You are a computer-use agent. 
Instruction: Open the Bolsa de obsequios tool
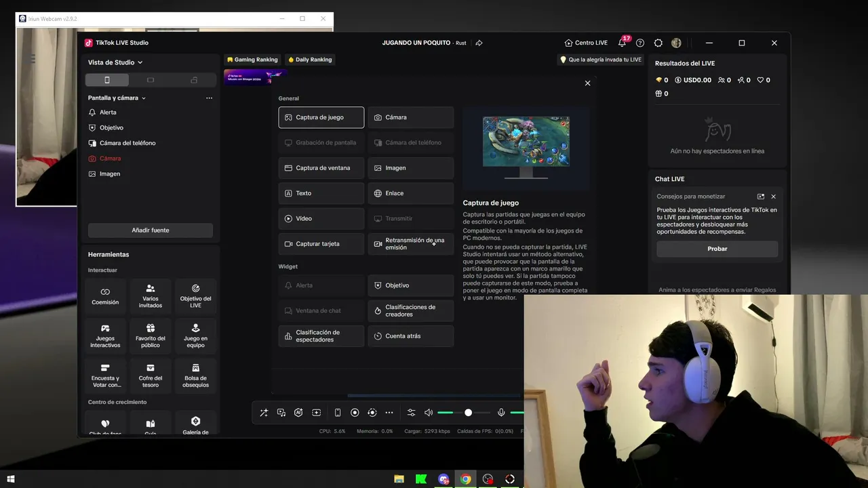(x=195, y=375)
